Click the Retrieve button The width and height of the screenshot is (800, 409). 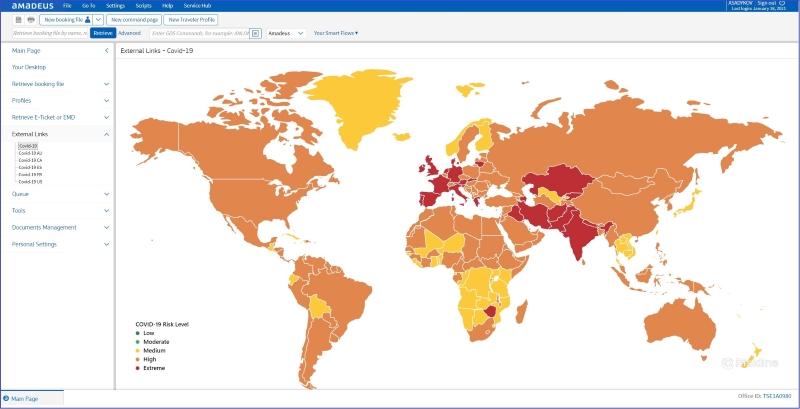pyautogui.click(x=103, y=33)
